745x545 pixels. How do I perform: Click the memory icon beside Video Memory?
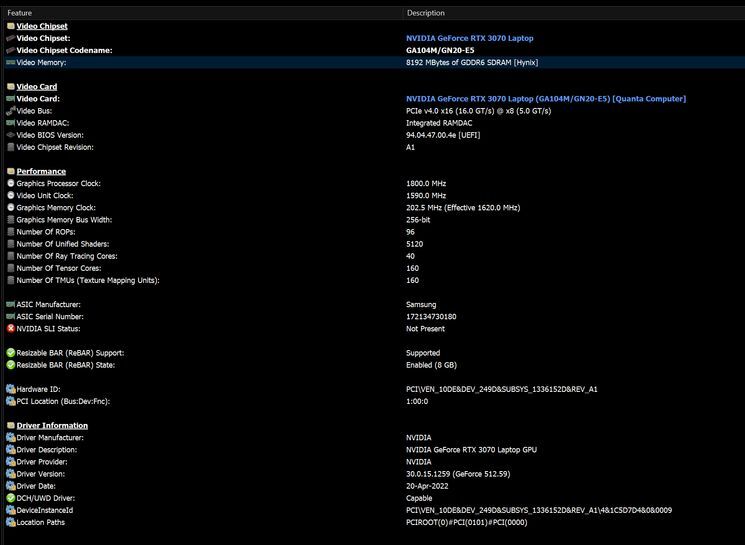10,62
